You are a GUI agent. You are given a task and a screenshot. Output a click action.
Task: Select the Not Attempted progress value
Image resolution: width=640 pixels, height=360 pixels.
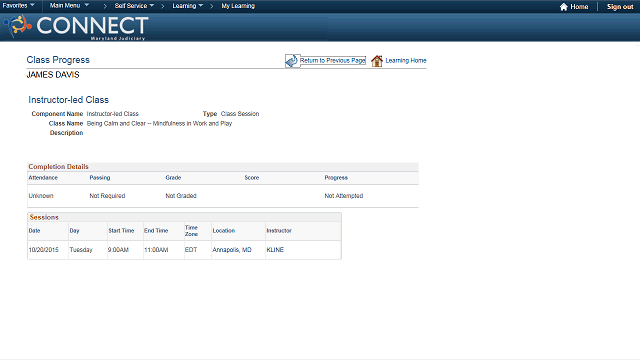[x=344, y=196]
